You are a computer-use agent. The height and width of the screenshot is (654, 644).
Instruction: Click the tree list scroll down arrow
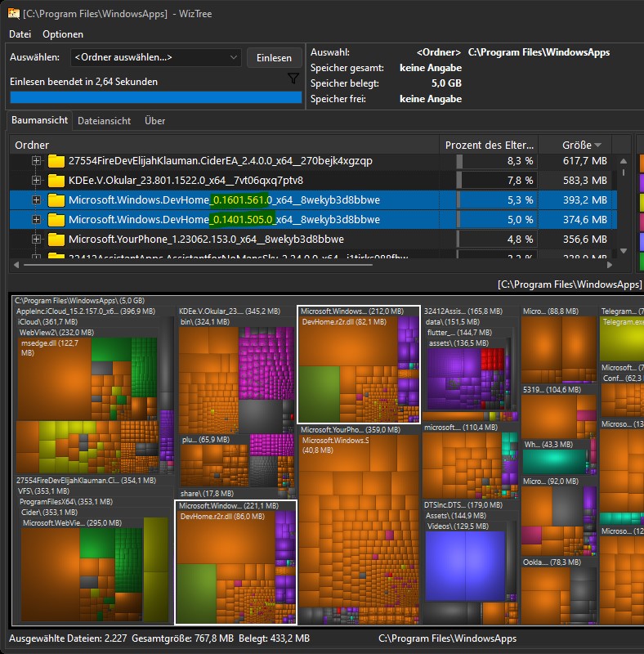point(624,251)
